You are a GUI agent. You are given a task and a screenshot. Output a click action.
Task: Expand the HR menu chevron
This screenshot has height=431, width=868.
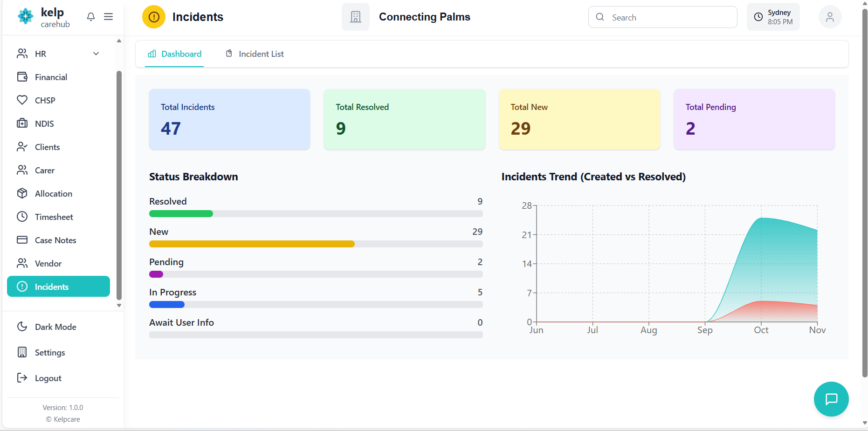point(96,54)
